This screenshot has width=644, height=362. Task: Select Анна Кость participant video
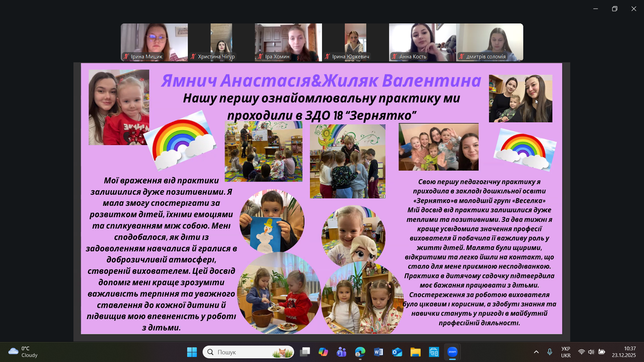tap(422, 42)
